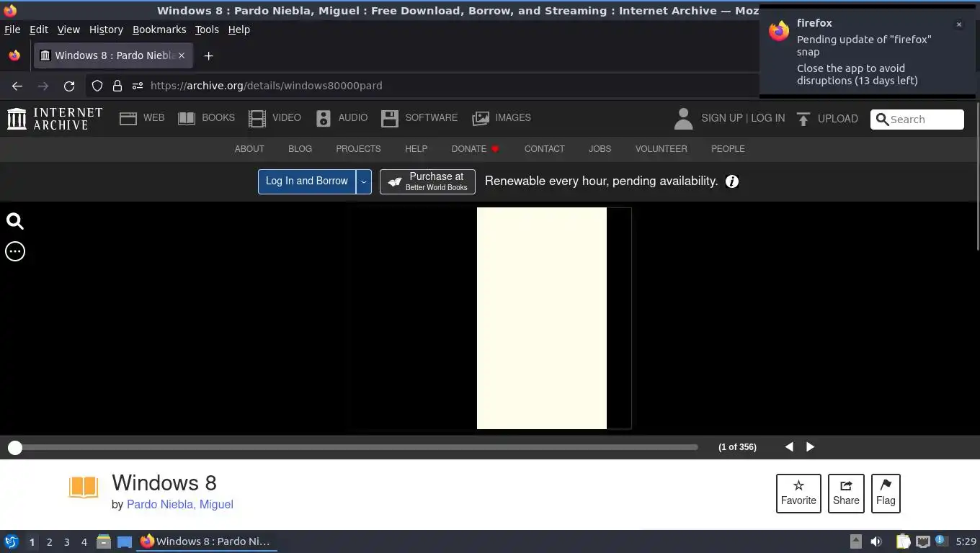Open the Video collection icon
980x553 pixels.
(x=257, y=119)
